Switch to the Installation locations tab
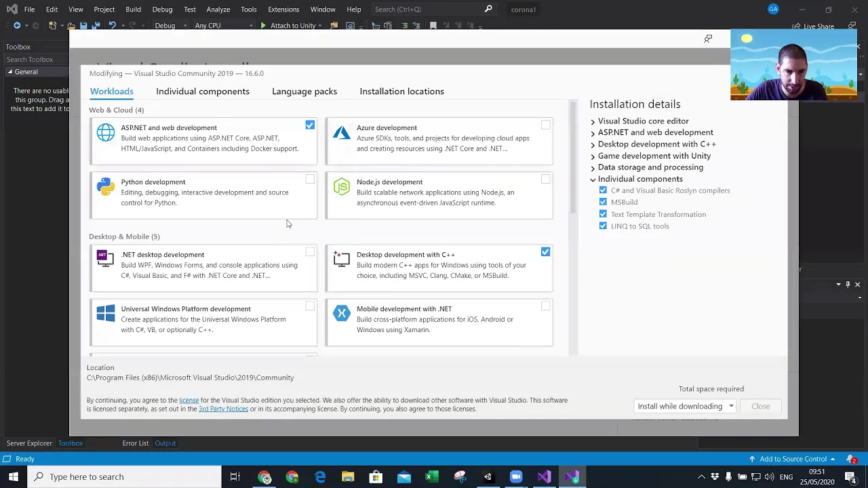868x488 pixels. tap(401, 91)
